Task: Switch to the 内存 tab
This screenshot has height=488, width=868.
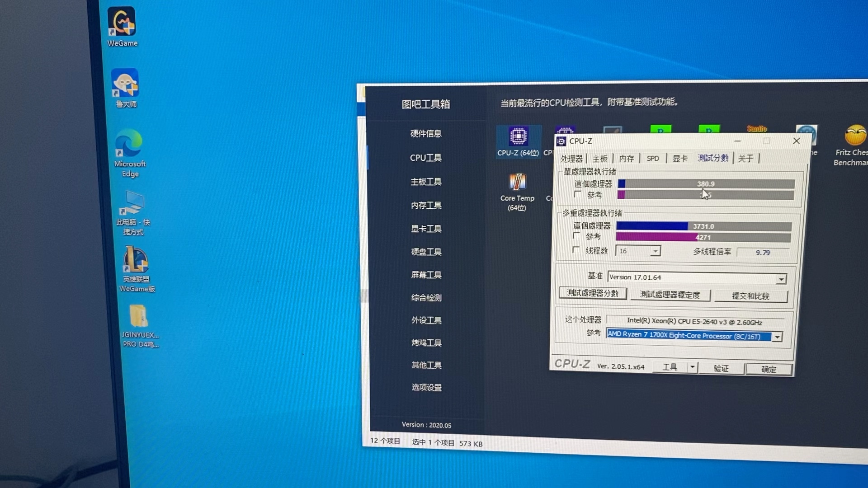Action: (627, 159)
